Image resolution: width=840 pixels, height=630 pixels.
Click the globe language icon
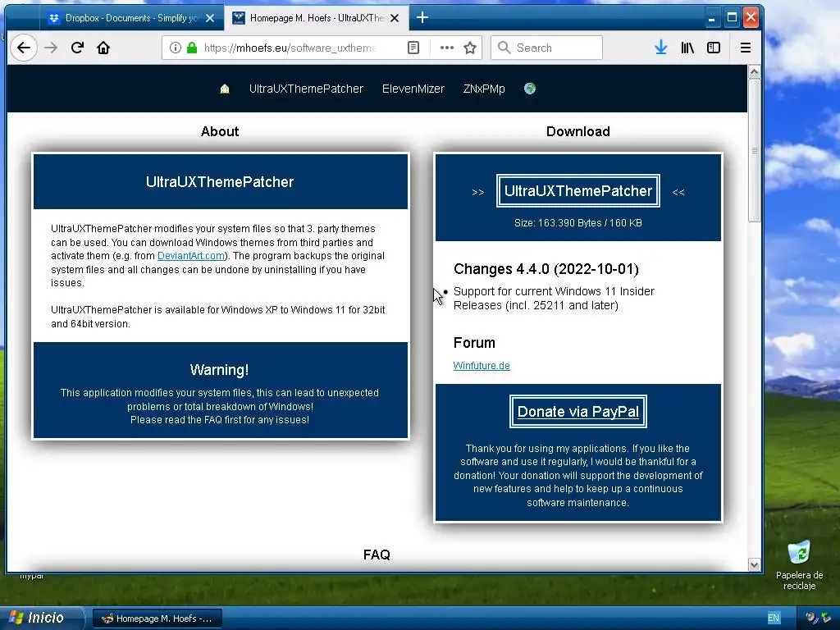tap(530, 89)
